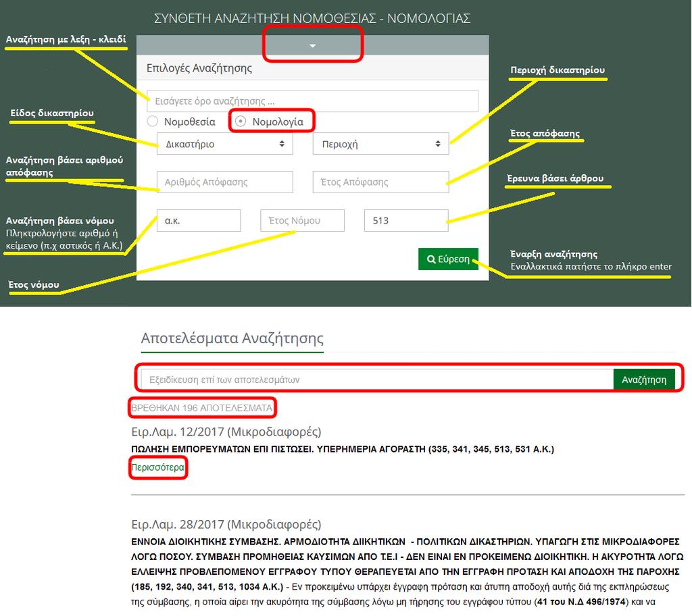Image resolution: width=692 pixels, height=616 pixels.
Task: Focus the Έτος Απόφασης field
Action: click(x=381, y=182)
